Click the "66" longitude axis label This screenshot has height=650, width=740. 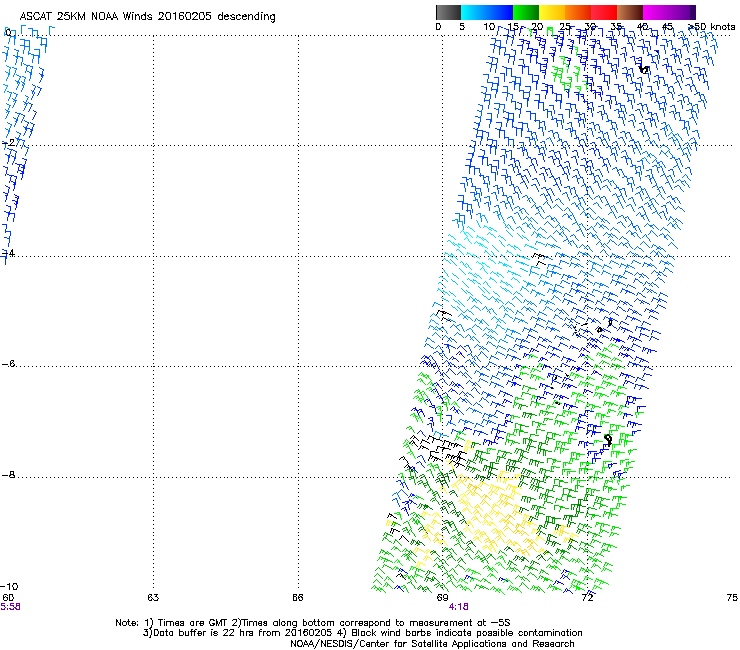297,598
